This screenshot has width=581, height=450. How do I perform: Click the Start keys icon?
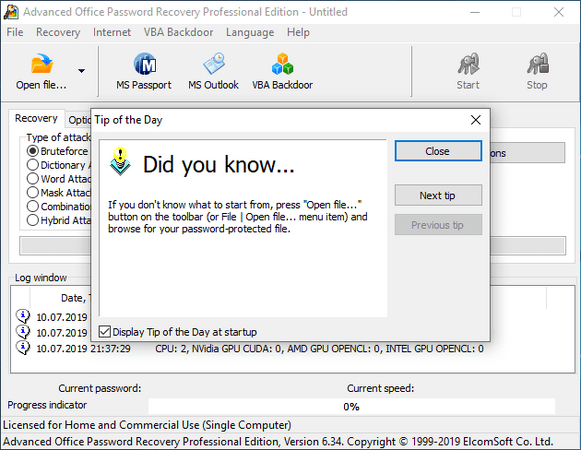(468, 63)
